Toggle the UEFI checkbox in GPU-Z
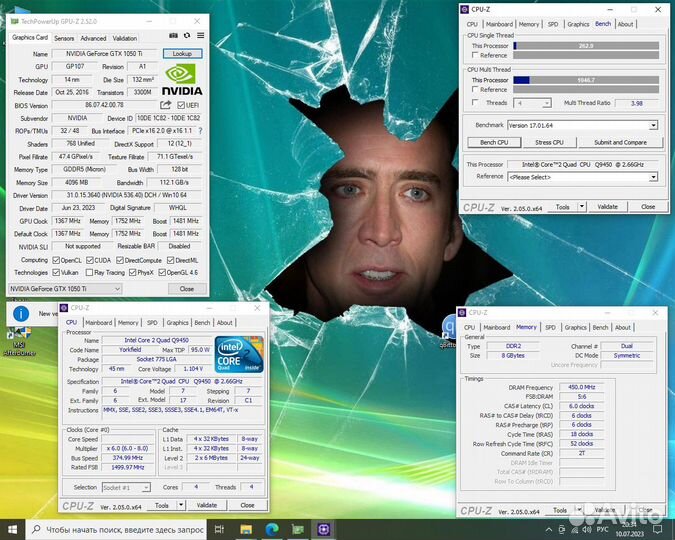This screenshot has height=540, width=675. (x=181, y=105)
